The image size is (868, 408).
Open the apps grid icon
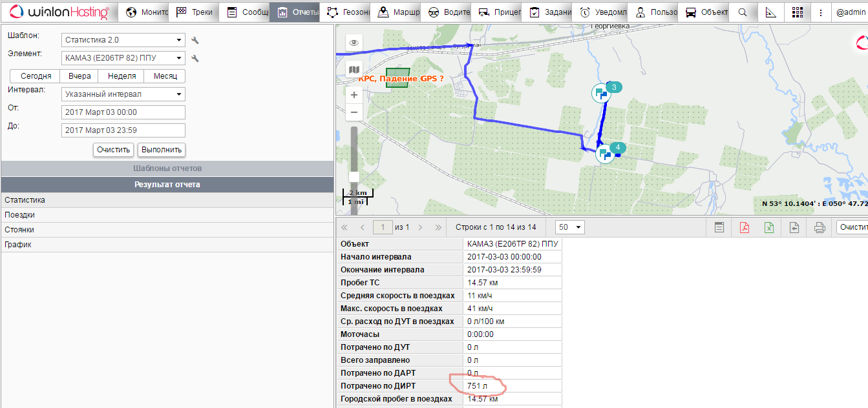[x=797, y=12]
